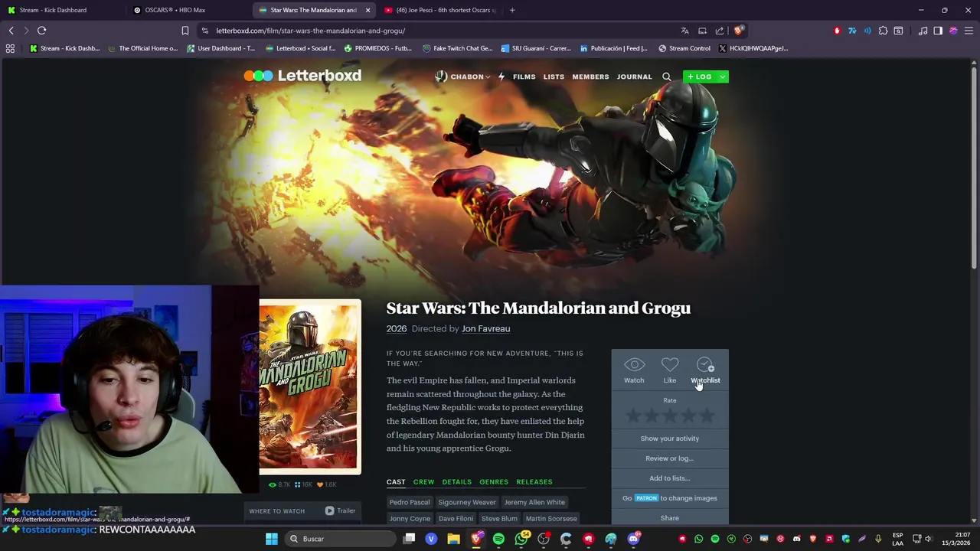
Task: Switch to the GENRES tab
Action: click(x=494, y=482)
